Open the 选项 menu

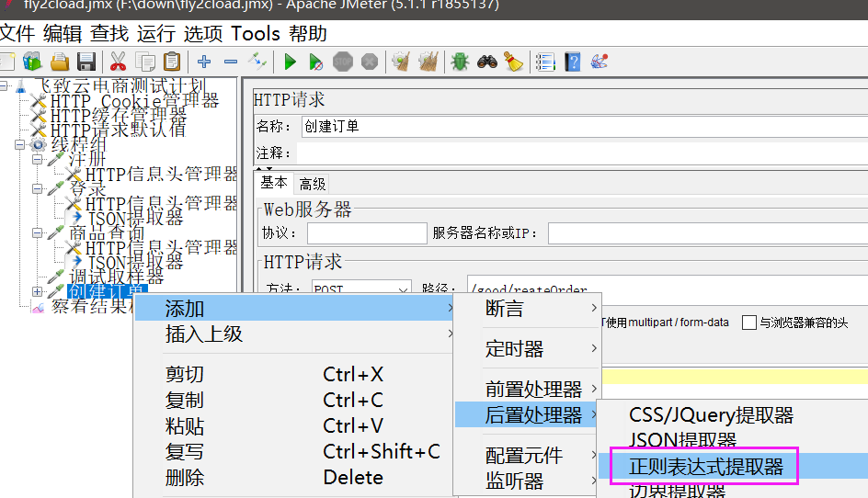tap(203, 34)
